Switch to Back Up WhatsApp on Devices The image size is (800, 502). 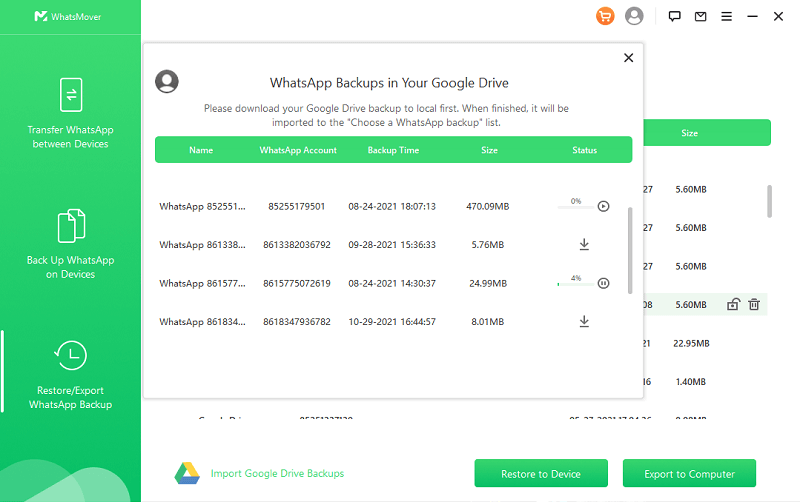click(x=70, y=243)
